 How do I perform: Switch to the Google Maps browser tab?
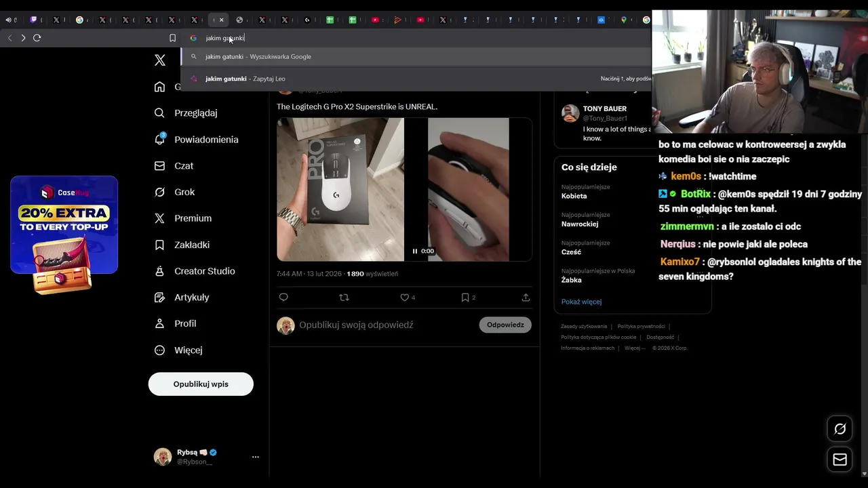coord(624,20)
